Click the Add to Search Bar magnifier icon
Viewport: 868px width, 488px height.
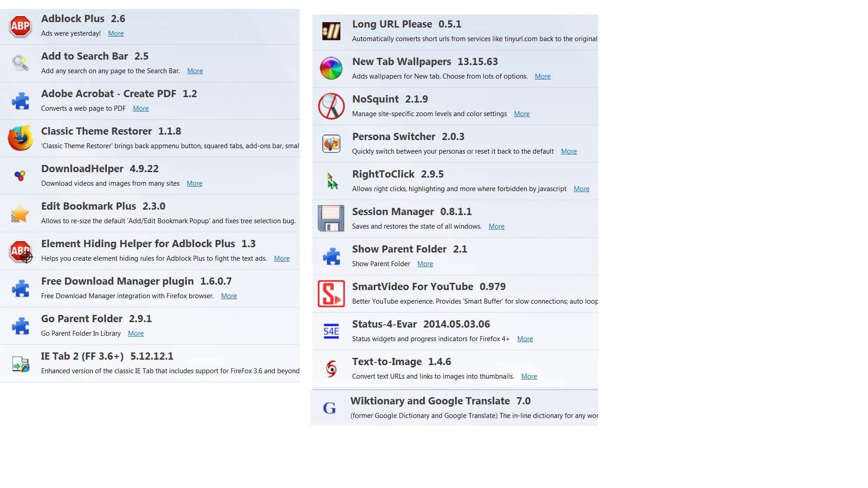click(x=20, y=63)
